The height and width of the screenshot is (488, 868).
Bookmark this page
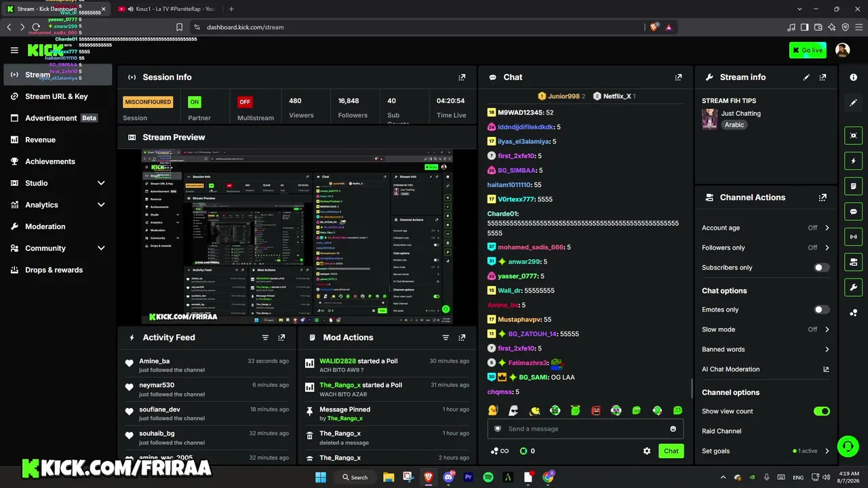point(179,27)
